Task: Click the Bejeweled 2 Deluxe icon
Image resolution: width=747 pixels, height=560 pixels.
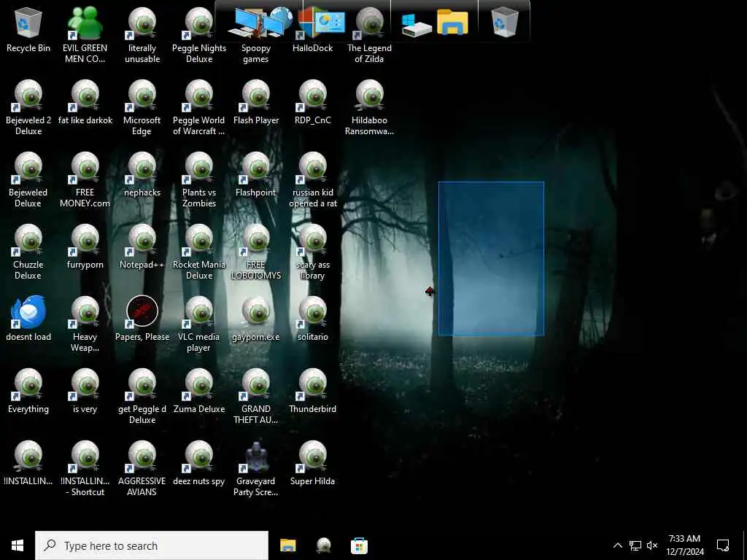Action: click(28, 107)
